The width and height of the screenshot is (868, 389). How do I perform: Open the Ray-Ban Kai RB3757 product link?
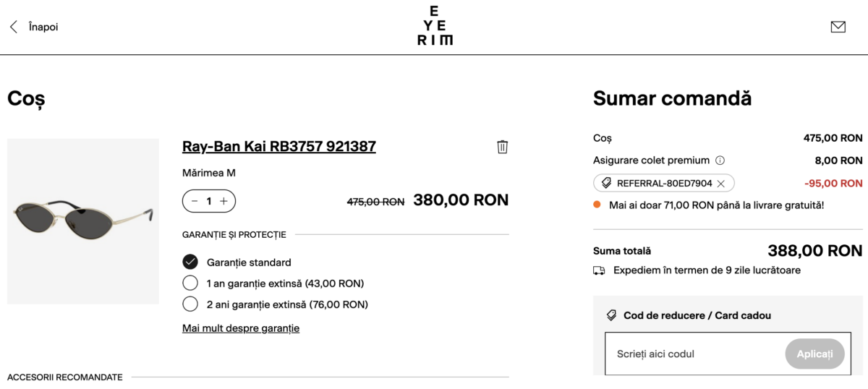point(278,147)
